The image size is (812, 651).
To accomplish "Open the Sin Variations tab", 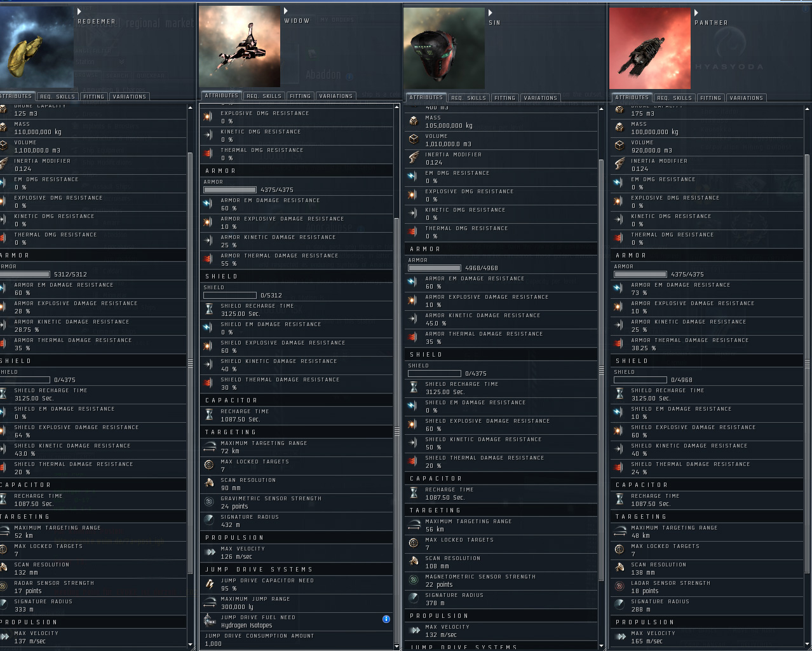I will tap(540, 98).
